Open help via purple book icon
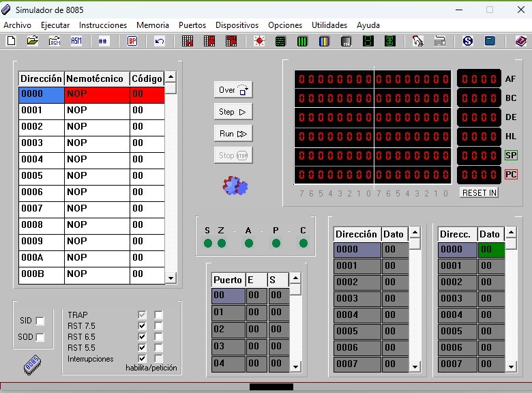532x393 pixels. coord(521,41)
